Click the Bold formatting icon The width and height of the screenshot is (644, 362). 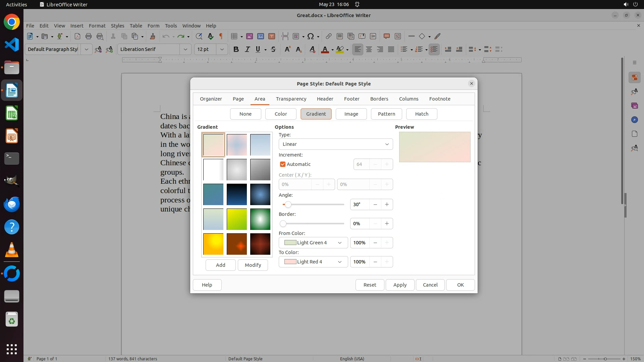click(236, 49)
